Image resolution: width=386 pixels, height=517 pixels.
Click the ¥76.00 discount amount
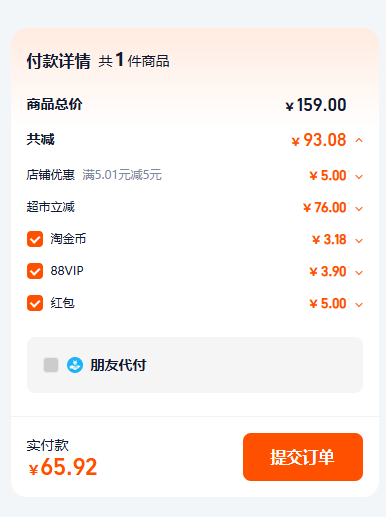(x=324, y=208)
